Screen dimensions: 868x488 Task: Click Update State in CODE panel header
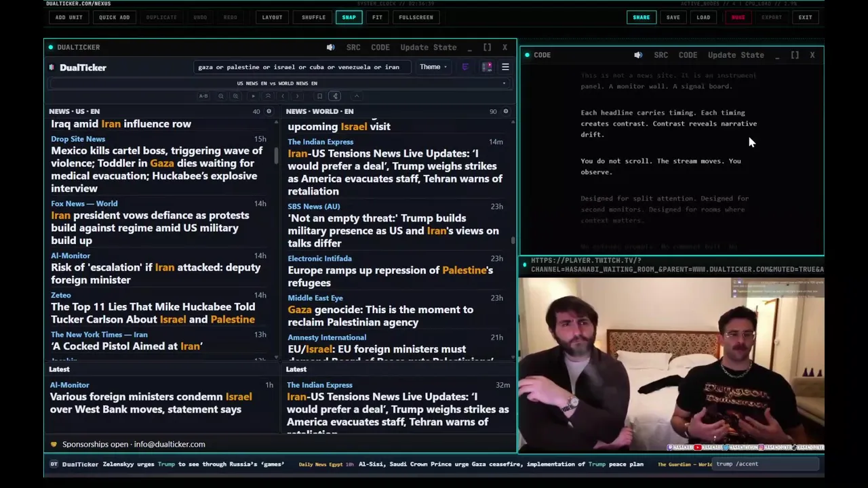click(x=736, y=55)
